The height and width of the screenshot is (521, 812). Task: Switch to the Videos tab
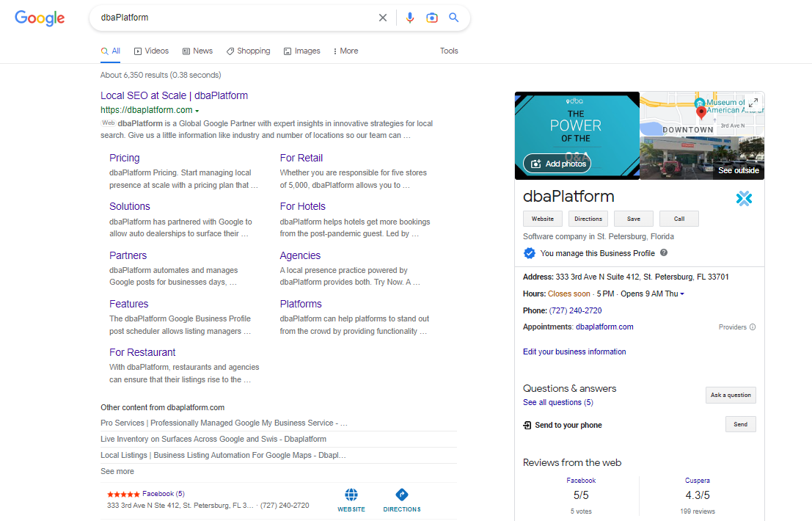point(151,51)
